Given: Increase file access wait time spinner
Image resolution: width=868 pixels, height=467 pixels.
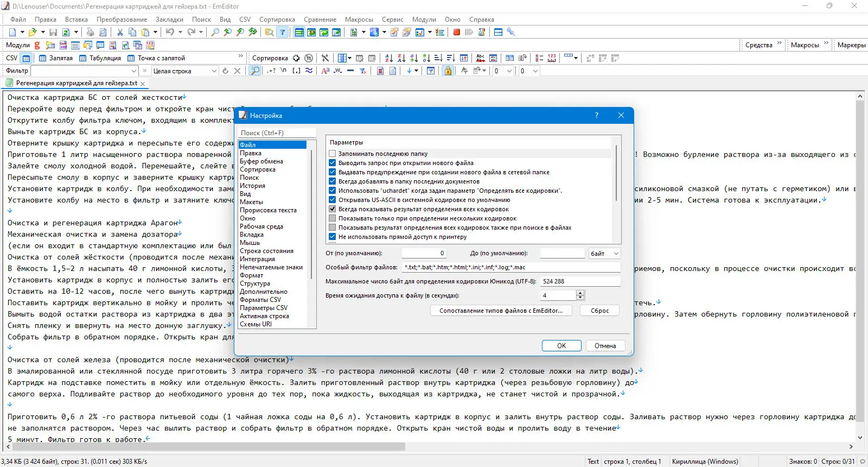Looking at the screenshot, I should pyautogui.click(x=580, y=293).
